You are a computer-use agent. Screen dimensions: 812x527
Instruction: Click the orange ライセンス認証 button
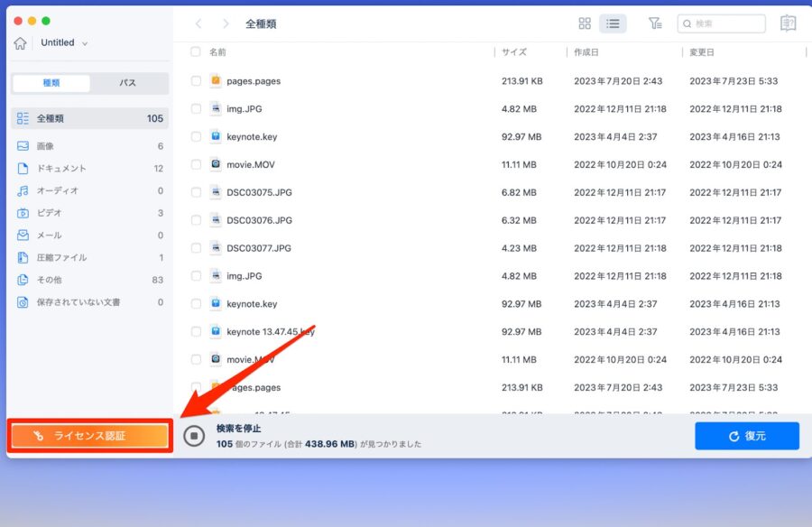(90, 436)
